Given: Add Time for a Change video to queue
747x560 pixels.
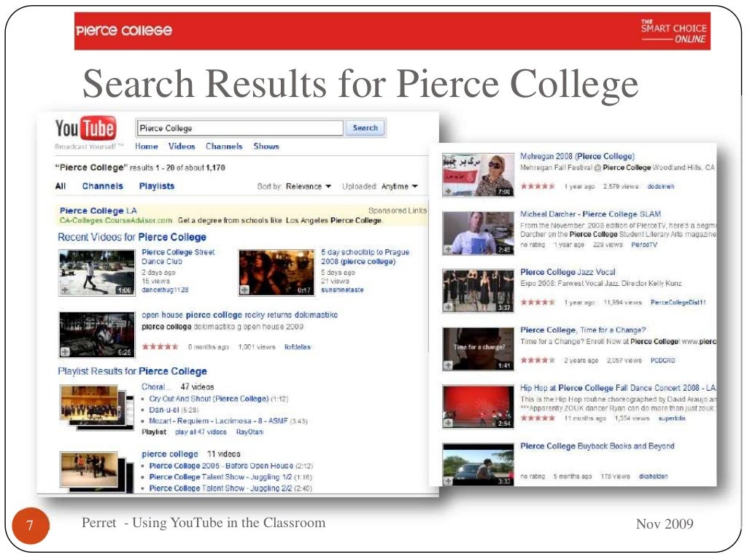Looking at the screenshot, I should pyautogui.click(x=449, y=366).
